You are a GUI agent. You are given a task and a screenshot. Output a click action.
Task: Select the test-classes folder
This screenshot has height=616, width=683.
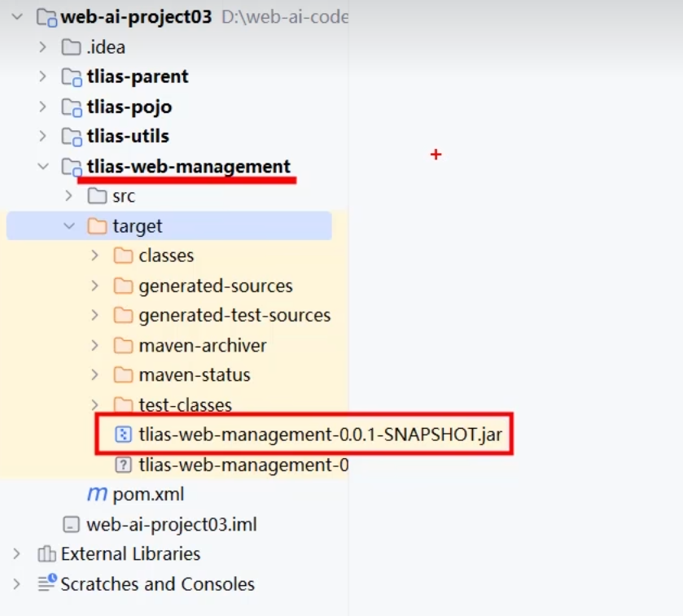point(185,404)
